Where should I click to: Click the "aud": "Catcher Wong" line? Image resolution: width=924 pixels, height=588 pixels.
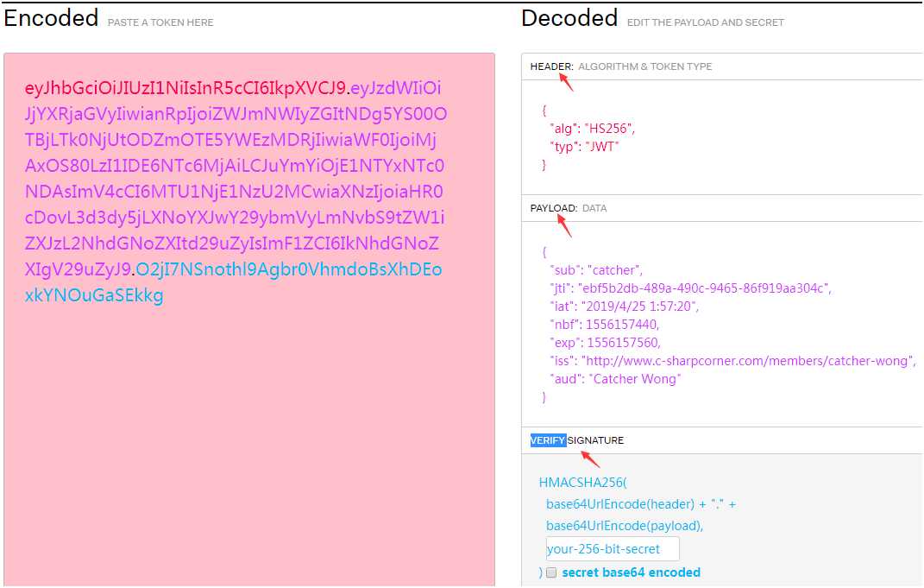click(614, 379)
